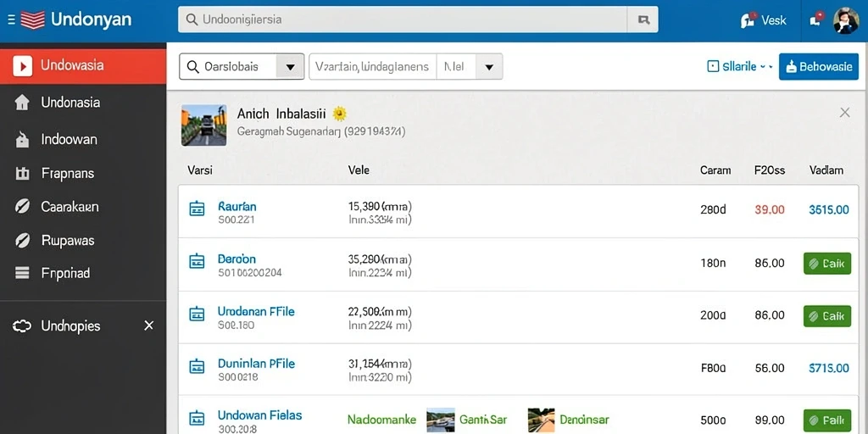The width and height of the screenshot is (868, 434).
Task: Click the Sllarlle square icon
Action: pyautogui.click(x=713, y=66)
